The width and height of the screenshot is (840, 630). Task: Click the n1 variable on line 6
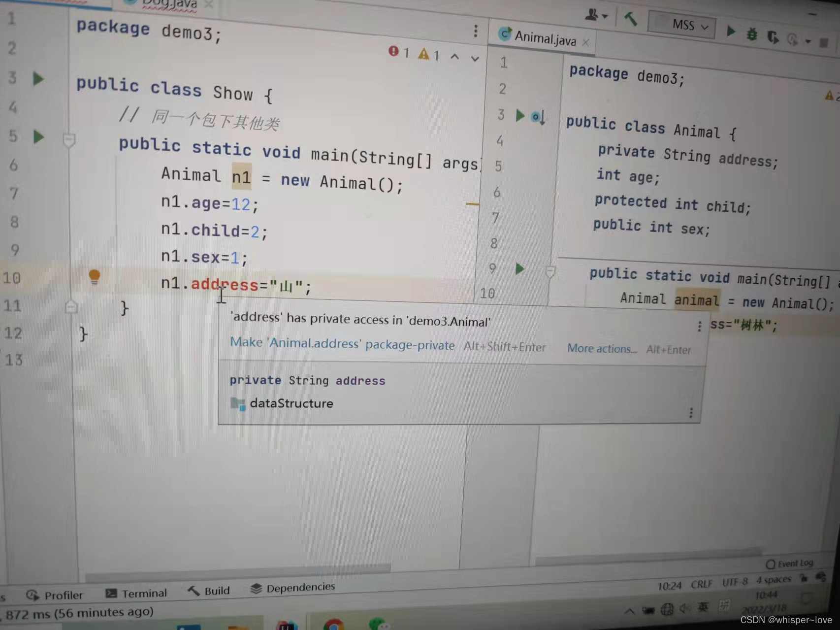click(242, 177)
